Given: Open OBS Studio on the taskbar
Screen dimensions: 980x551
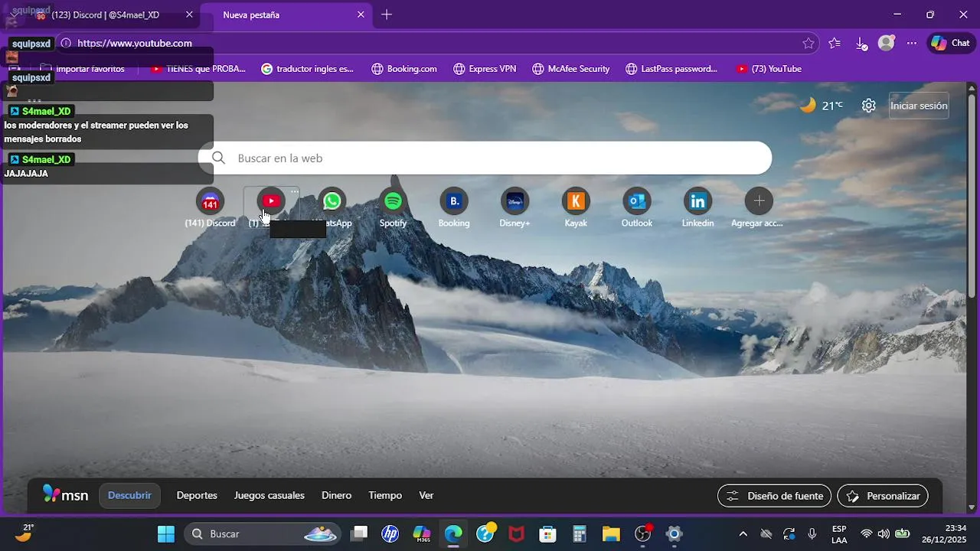Looking at the screenshot, I should pos(643,533).
